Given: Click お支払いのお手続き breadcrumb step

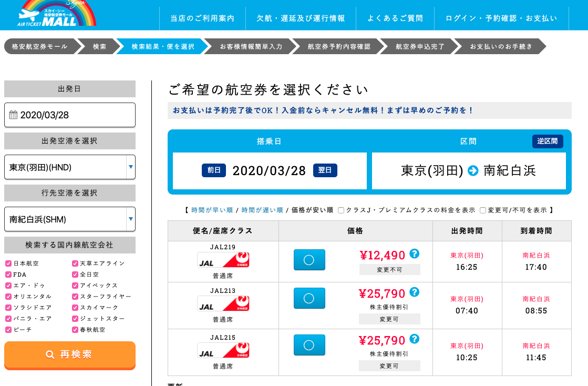Looking at the screenshot, I should (x=501, y=46).
